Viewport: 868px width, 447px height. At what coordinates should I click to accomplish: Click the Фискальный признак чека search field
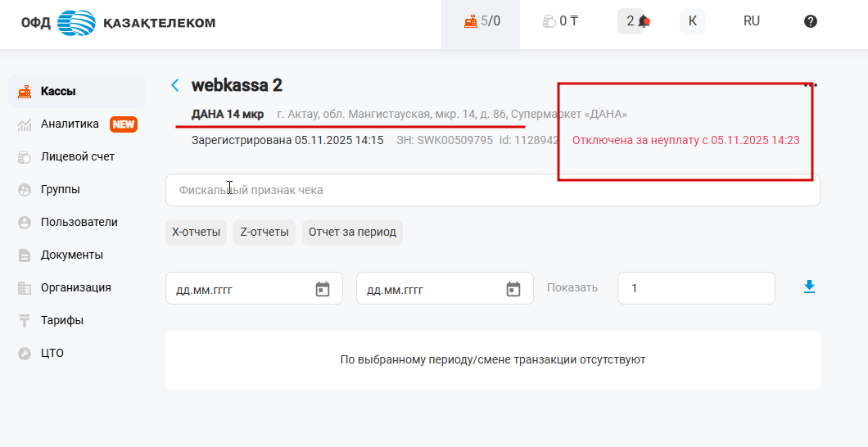[493, 190]
